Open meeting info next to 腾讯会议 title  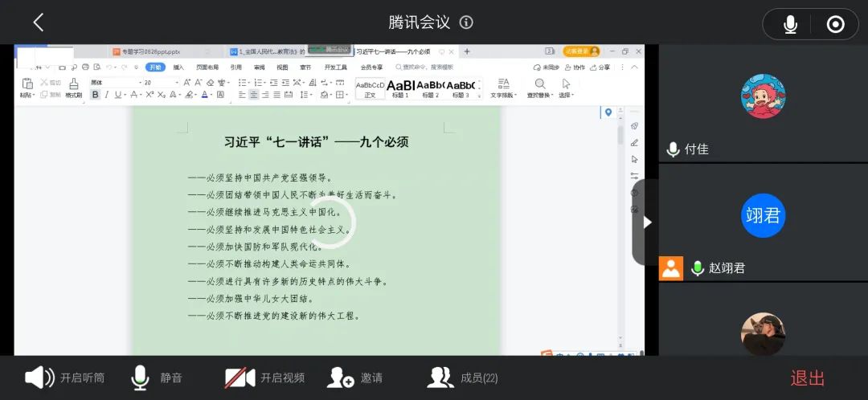click(466, 22)
